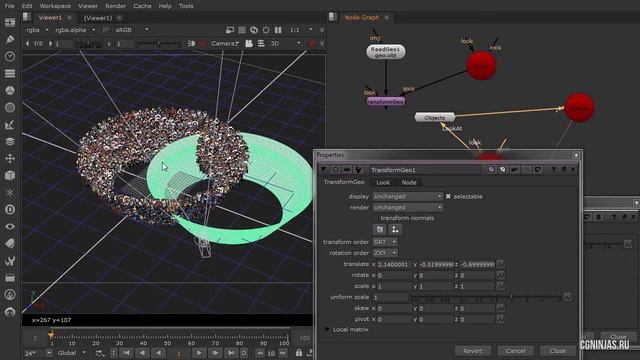
Task: Open the Render menu
Action: click(x=116, y=6)
